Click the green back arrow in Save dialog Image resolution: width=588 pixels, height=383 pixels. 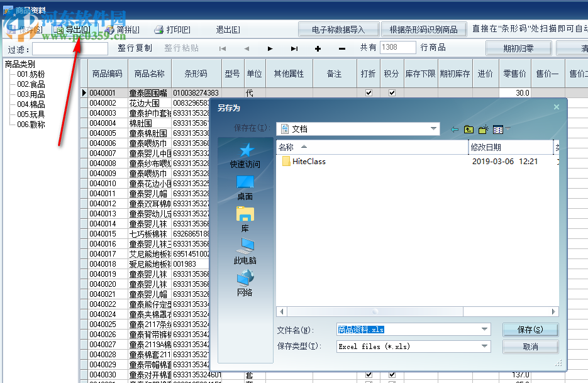(454, 129)
